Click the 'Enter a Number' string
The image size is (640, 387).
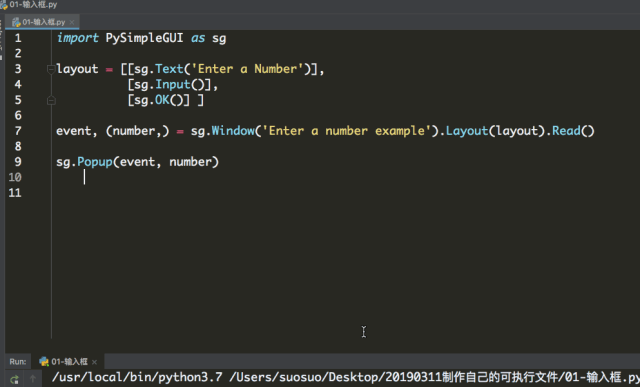click(247, 69)
